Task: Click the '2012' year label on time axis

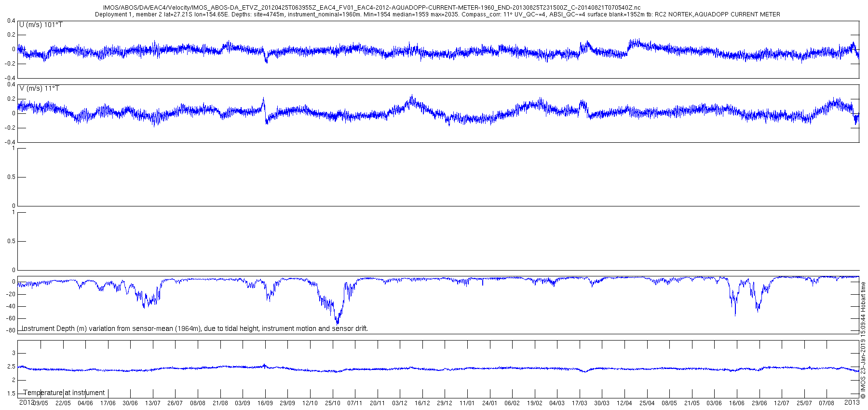Action: (x=27, y=402)
